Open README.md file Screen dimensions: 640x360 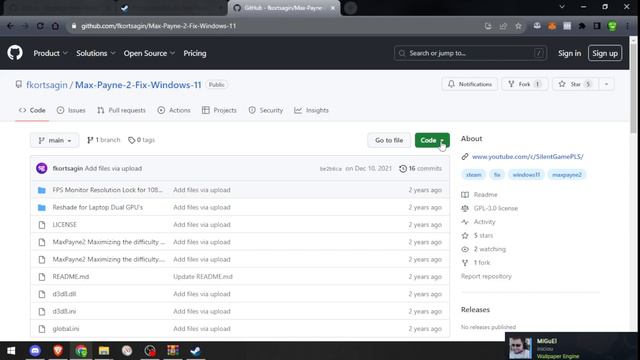71,277
